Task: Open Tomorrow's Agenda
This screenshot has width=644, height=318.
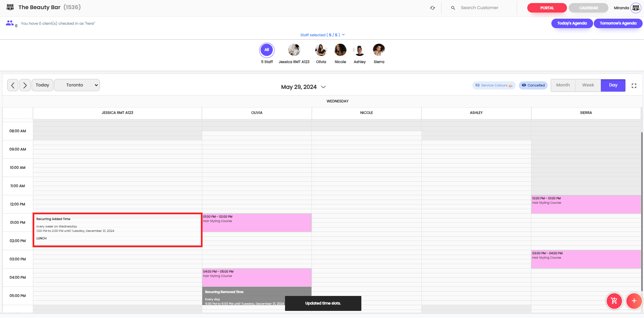Action: click(618, 23)
